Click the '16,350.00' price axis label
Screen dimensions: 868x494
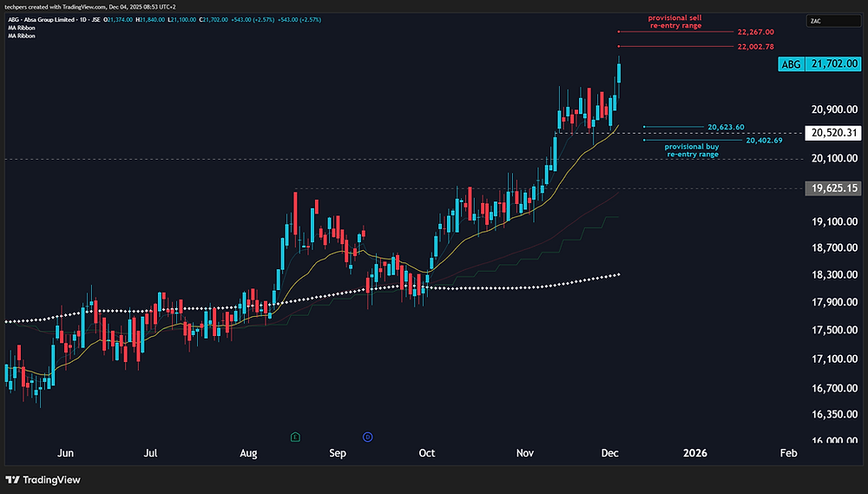click(834, 414)
